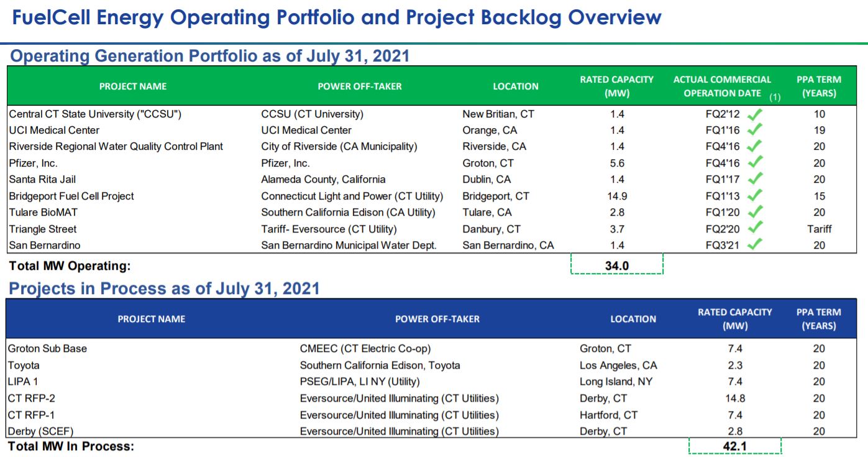Screen dimensions: 868x457
Task: Click PSEG/LIPA, LI NY (Utility) cell
Action: point(360,382)
